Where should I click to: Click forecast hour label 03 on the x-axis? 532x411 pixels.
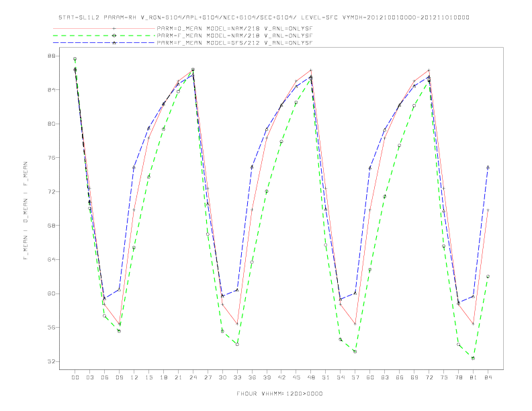[x=90, y=377]
